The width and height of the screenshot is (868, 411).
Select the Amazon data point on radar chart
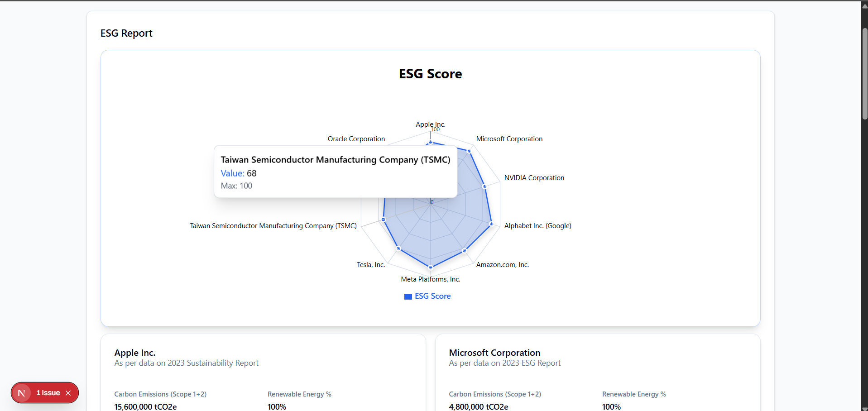coord(464,250)
